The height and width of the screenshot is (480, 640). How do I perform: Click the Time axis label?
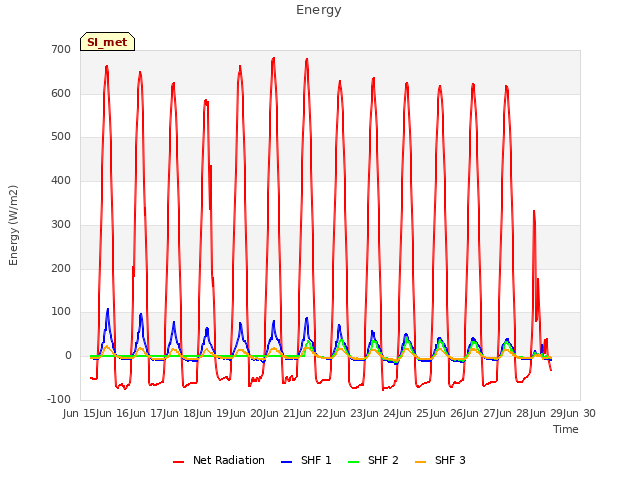click(566, 429)
